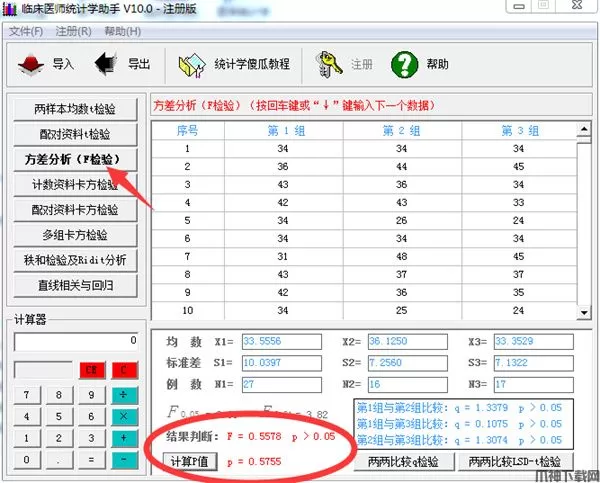This screenshot has width=600, height=483.
Task: Click the 第 1 组 column header
Action: pyautogui.click(x=284, y=131)
